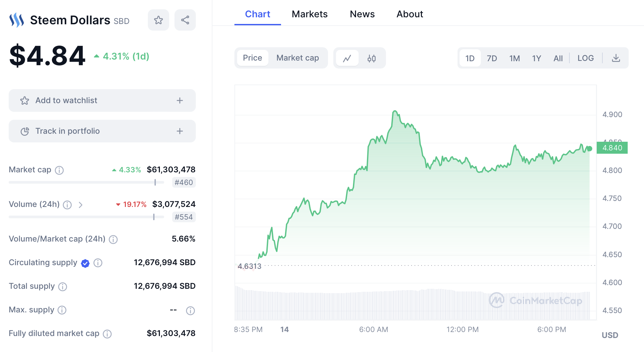The height and width of the screenshot is (352, 644).
Task: Expand Add to watchlist plus sign
Action: pyautogui.click(x=180, y=100)
